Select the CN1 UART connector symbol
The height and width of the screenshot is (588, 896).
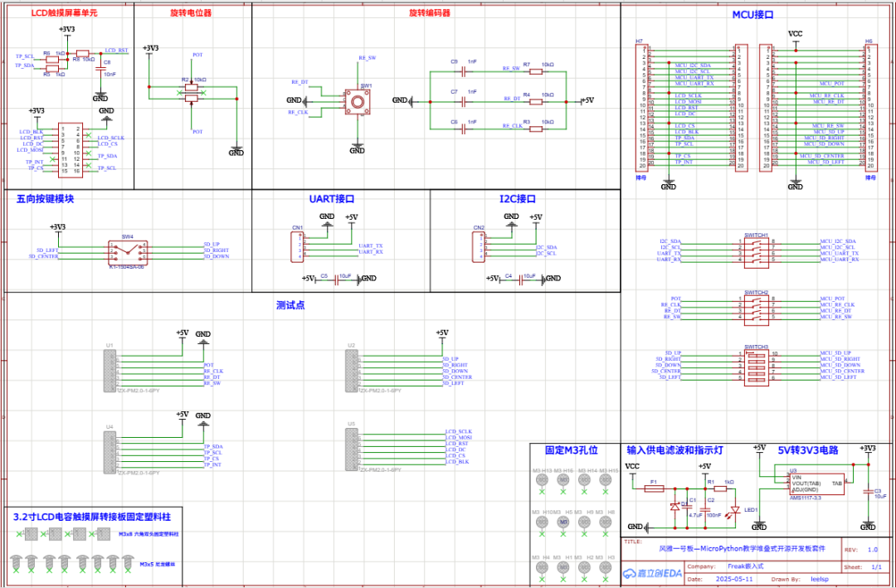(x=297, y=246)
